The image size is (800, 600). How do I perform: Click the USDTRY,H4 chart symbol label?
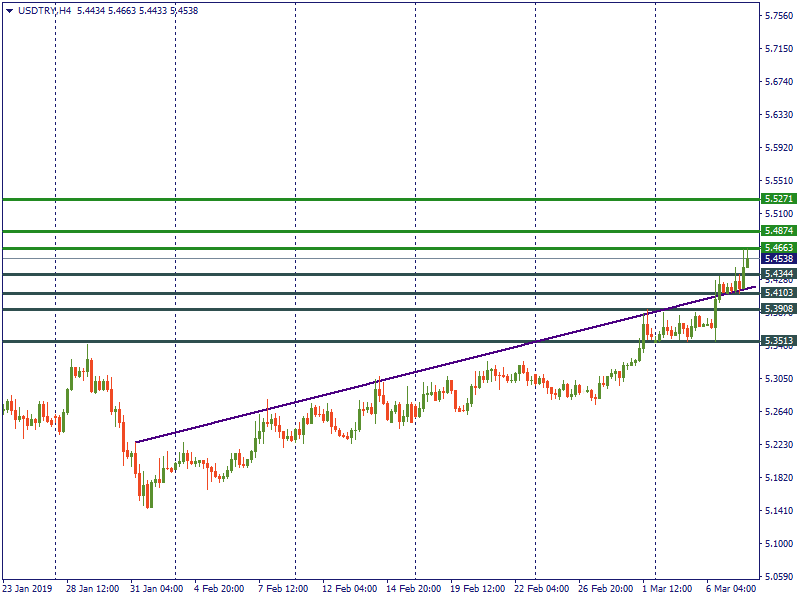pyautogui.click(x=44, y=10)
